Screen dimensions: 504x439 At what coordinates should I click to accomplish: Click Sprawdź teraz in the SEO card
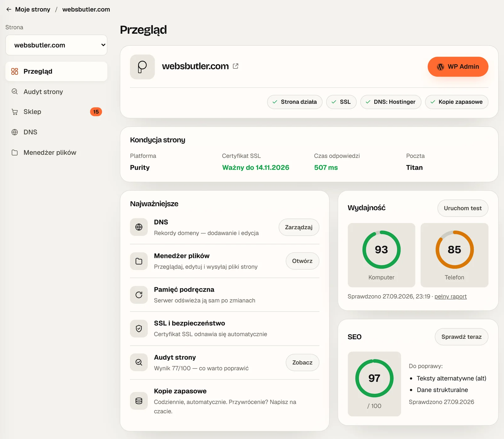tap(461, 337)
